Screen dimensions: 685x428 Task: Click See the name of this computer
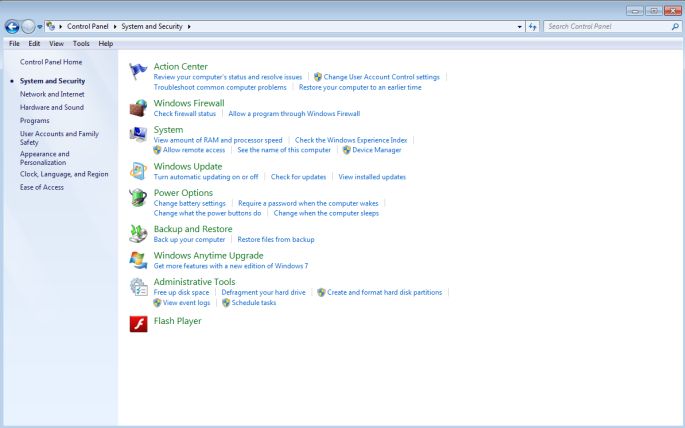284,150
